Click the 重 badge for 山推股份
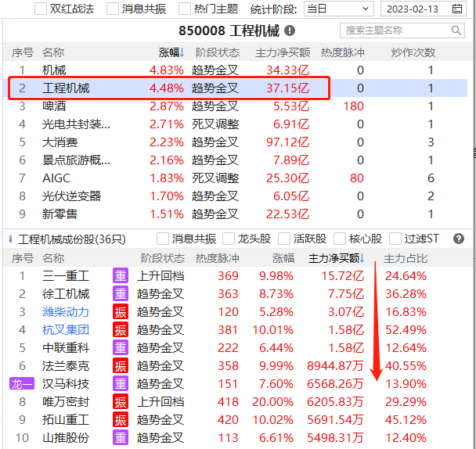Screen dimensions: 476x449 [121, 438]
